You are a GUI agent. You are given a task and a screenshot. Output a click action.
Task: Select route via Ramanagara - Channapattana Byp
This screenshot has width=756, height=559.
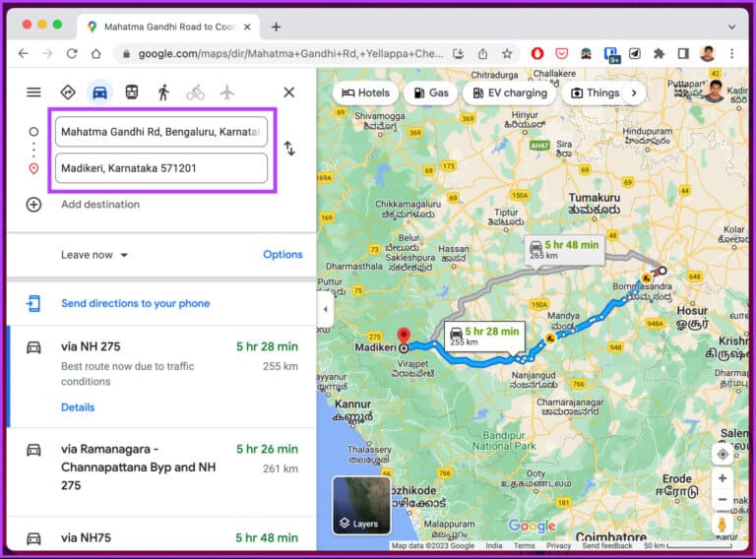(x=162, y=472)
